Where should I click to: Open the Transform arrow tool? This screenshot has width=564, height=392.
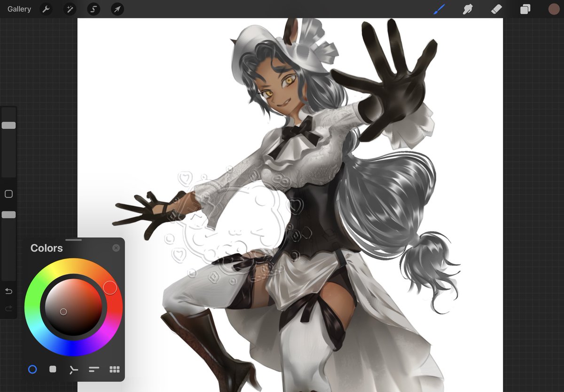117,9
